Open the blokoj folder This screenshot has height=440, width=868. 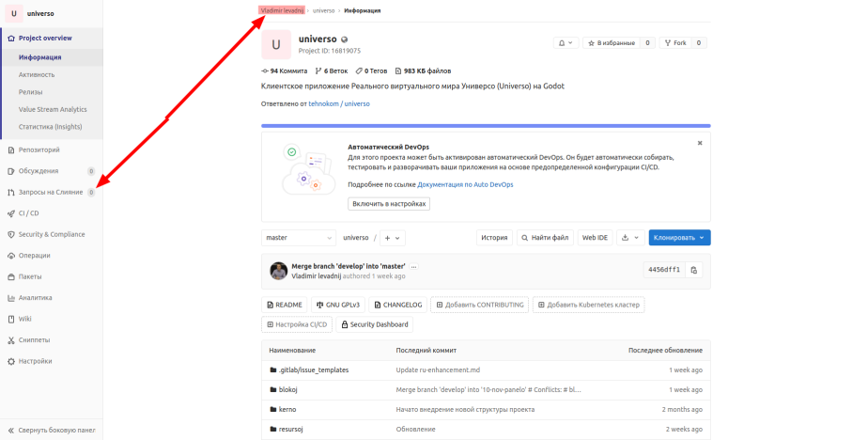tap(287, 389)
